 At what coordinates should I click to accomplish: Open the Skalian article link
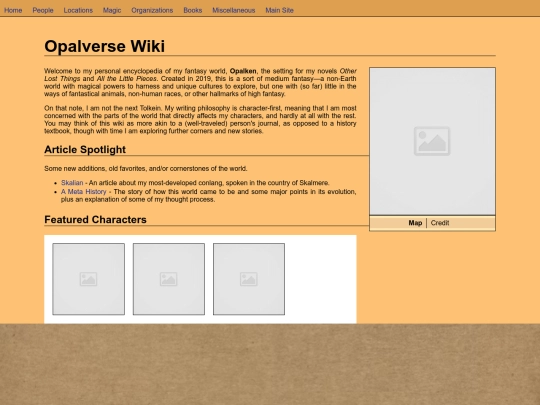click(x=72, y=183)
